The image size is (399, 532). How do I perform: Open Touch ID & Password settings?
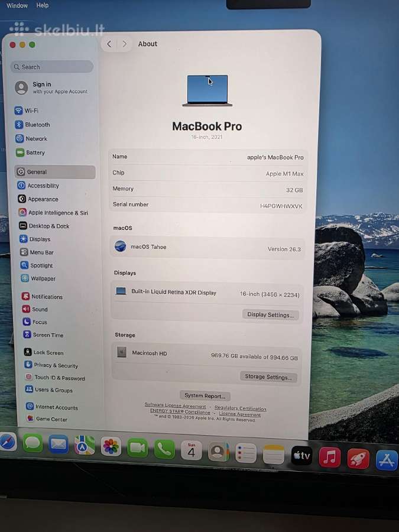coord(55,378)
